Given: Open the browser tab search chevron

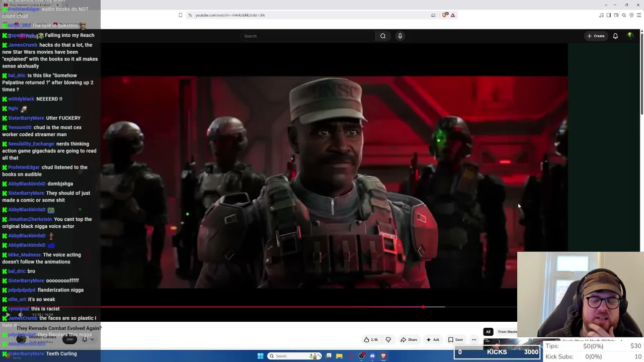Looking at the screenshot, I should tap(606, 5).
